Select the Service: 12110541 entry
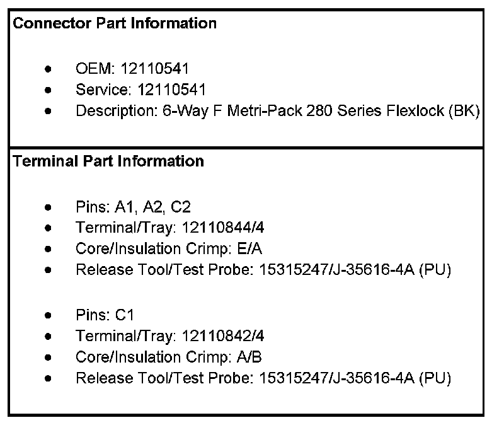 tap(140, 90)
